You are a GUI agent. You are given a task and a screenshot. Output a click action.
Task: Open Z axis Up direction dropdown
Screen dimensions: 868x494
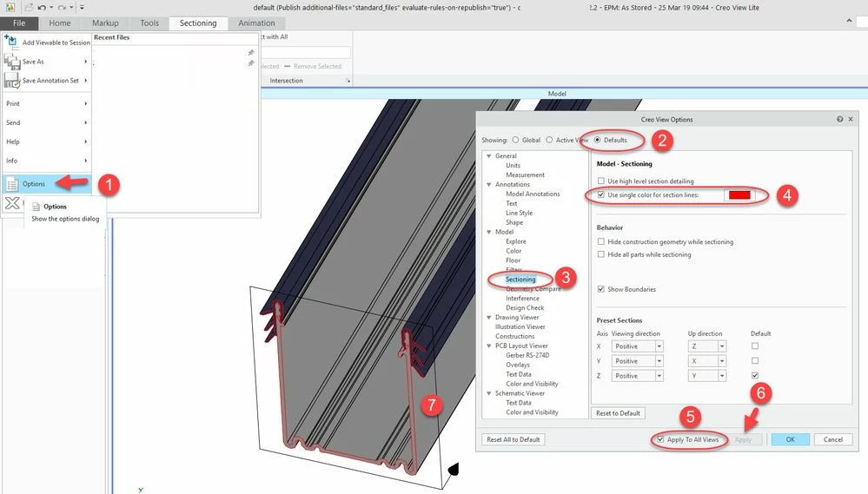pos(722,376)
